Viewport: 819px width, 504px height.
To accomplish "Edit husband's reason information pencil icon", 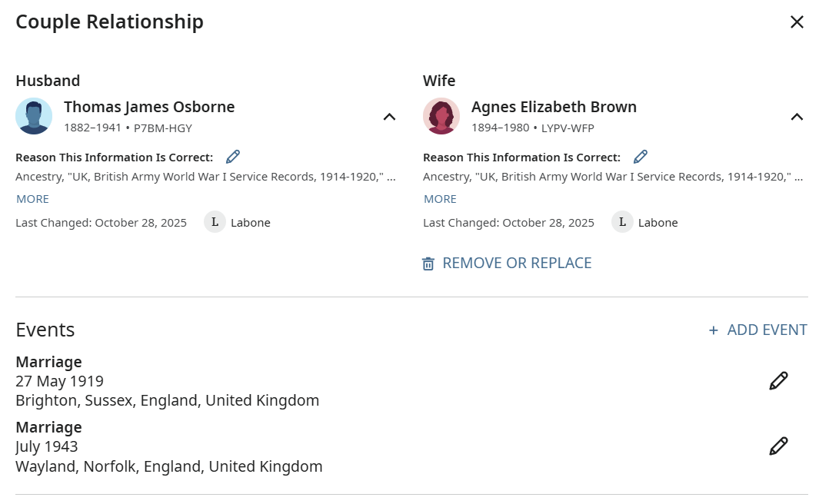I will click(233, 157).
